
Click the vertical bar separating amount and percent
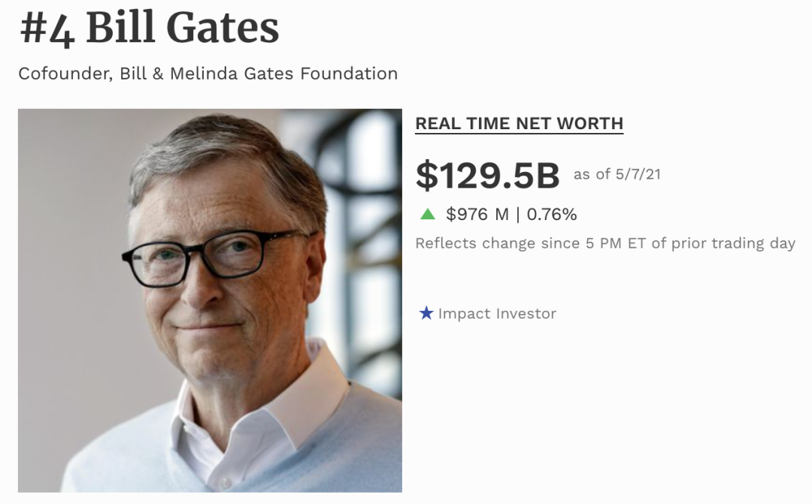point(517,214)
